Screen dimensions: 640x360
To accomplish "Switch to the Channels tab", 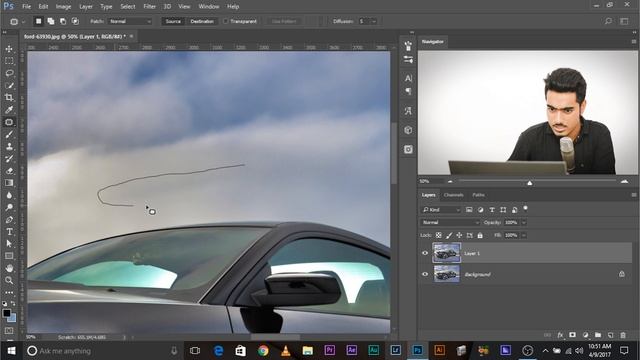I will 453,195.
